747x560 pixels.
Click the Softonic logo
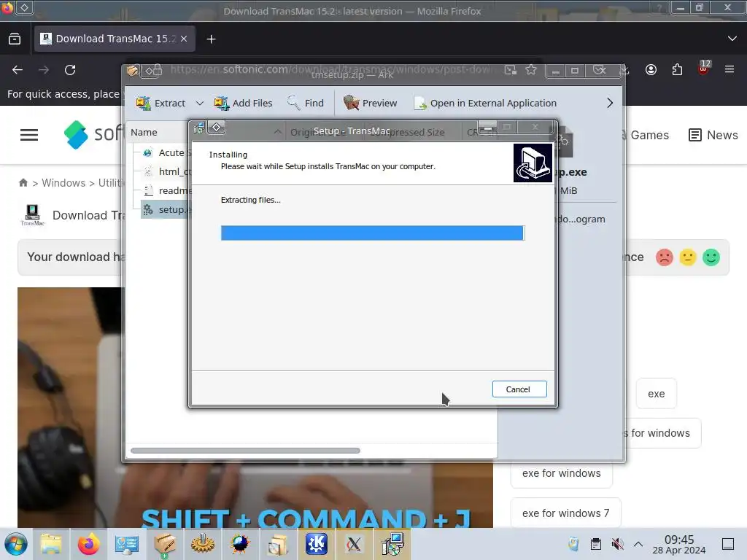click(93, 134)
